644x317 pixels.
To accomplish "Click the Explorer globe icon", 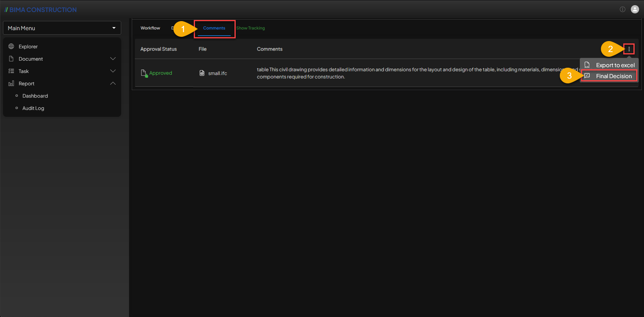I will coord(11,47).
